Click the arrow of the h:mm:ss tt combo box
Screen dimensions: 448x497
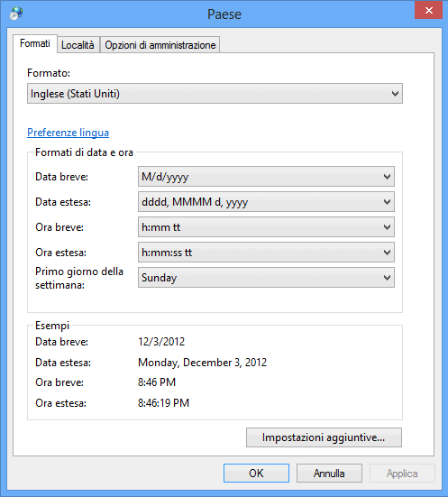click(x=387, y=253)
